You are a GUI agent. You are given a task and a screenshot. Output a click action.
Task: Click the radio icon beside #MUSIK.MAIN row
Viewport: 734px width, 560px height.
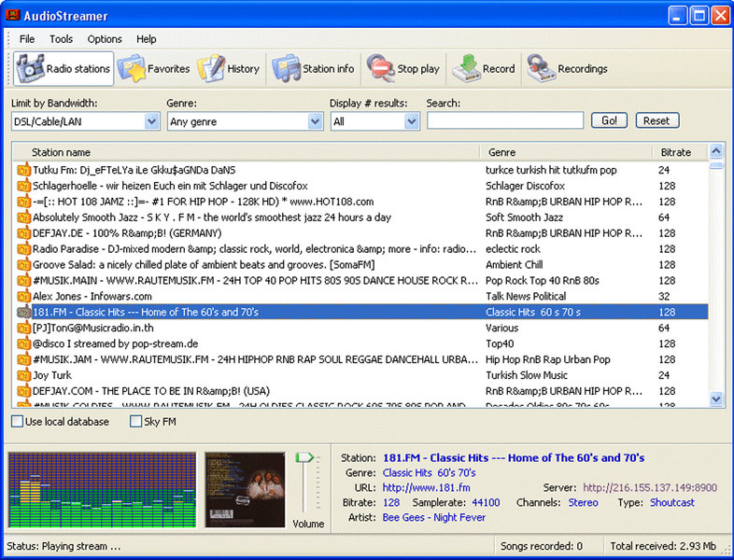(x=23, y=281)
